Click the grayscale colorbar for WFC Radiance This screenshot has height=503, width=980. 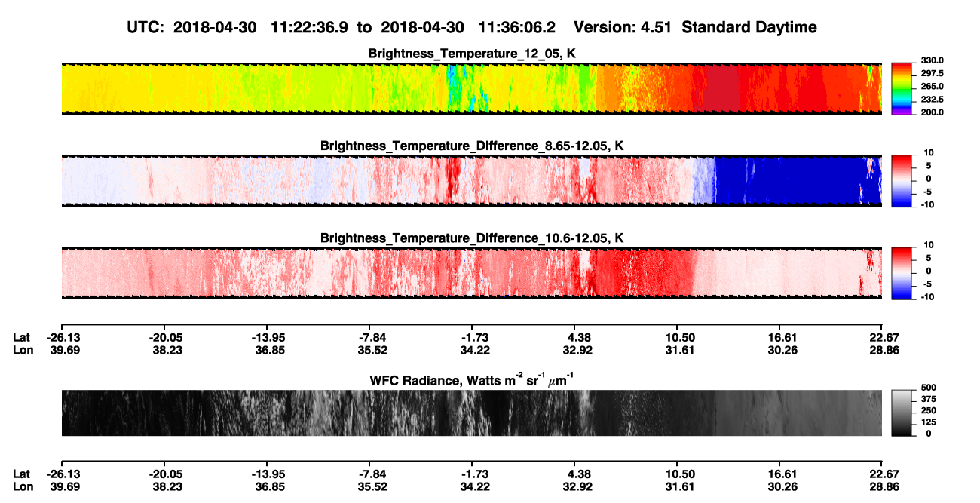901,413
